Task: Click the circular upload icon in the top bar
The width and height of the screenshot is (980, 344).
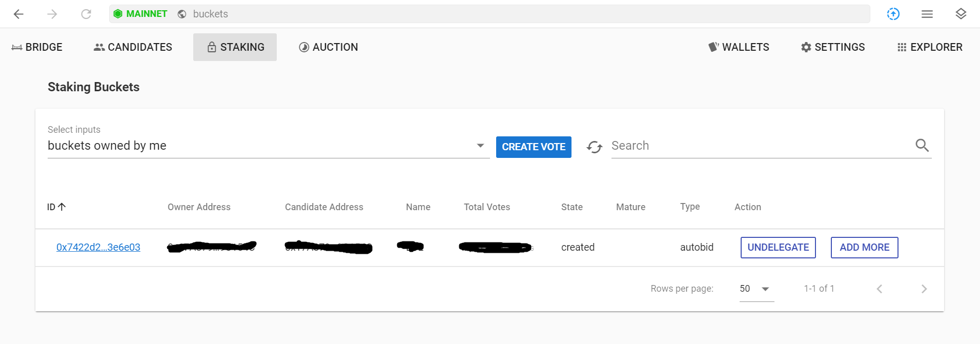Action: (x=893, y=14)
